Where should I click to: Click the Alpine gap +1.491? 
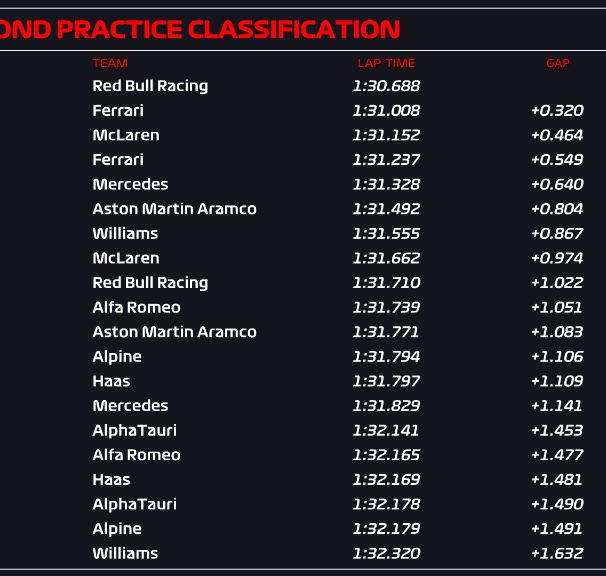557,529
